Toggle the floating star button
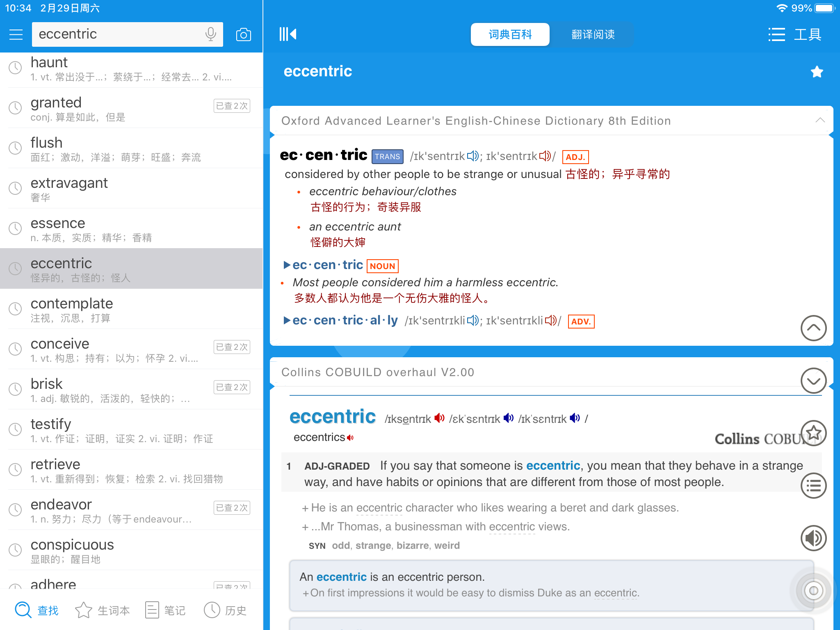Viewport: 840px width, 630px height. click(x=813, y=433)
